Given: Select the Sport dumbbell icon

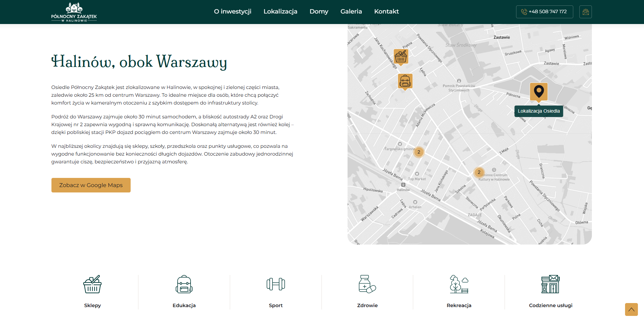Looking at the screenshot, I should 276,284.
